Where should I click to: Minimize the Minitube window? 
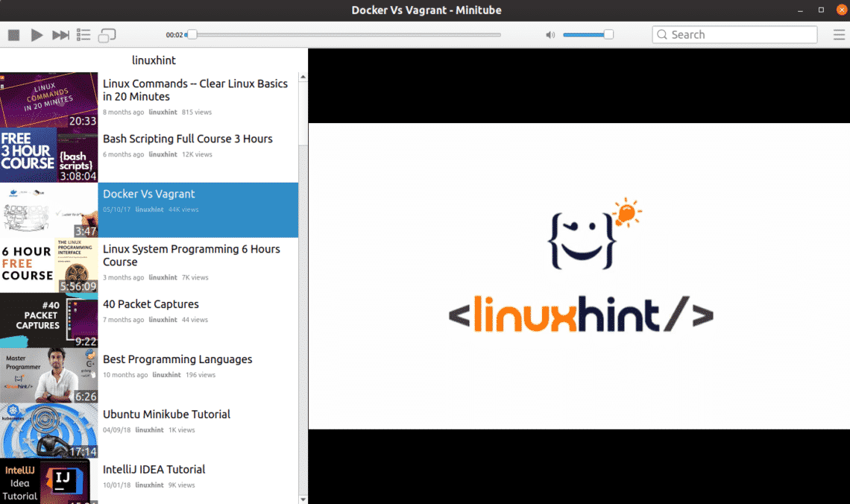[800, 10]
